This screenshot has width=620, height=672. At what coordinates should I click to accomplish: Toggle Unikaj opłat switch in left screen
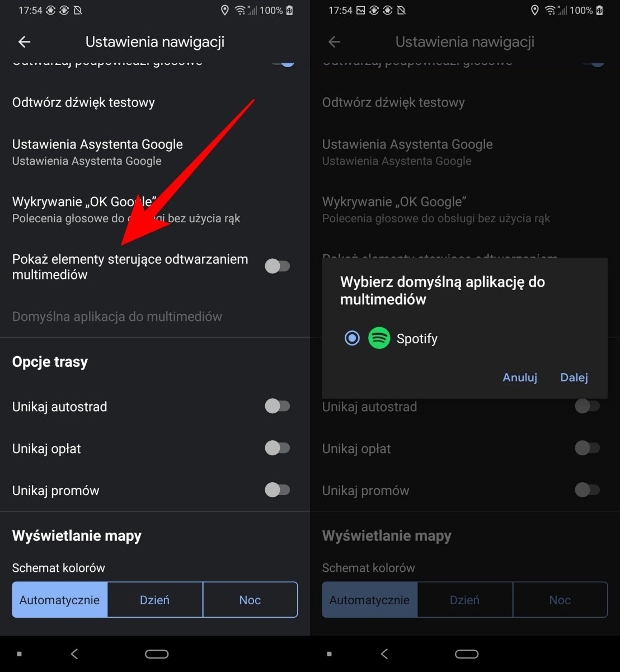pos(278,448)
